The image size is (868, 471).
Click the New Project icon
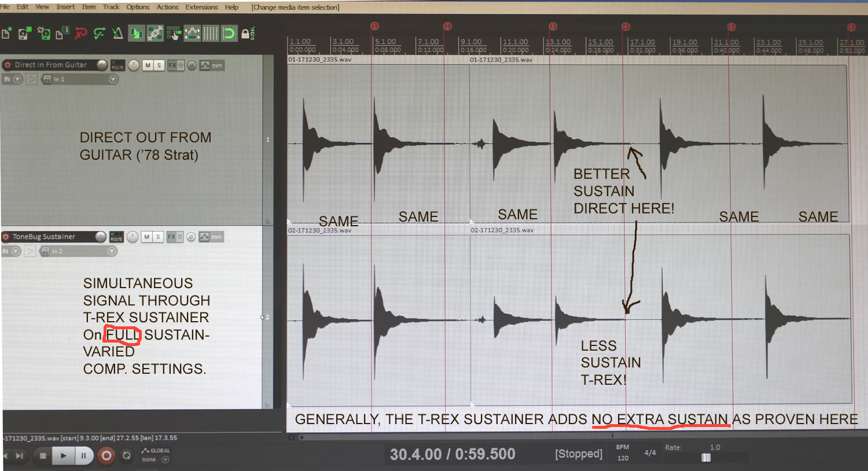(x=6, y=34)
